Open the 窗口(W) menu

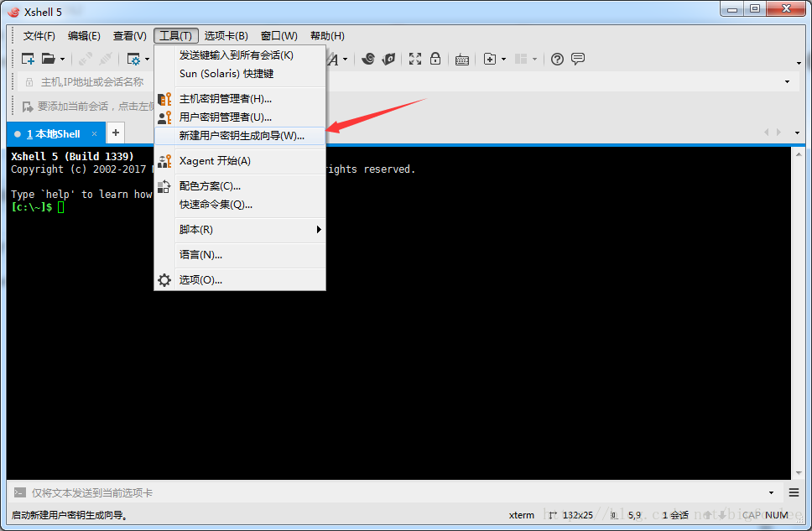(x=279, y=36)
